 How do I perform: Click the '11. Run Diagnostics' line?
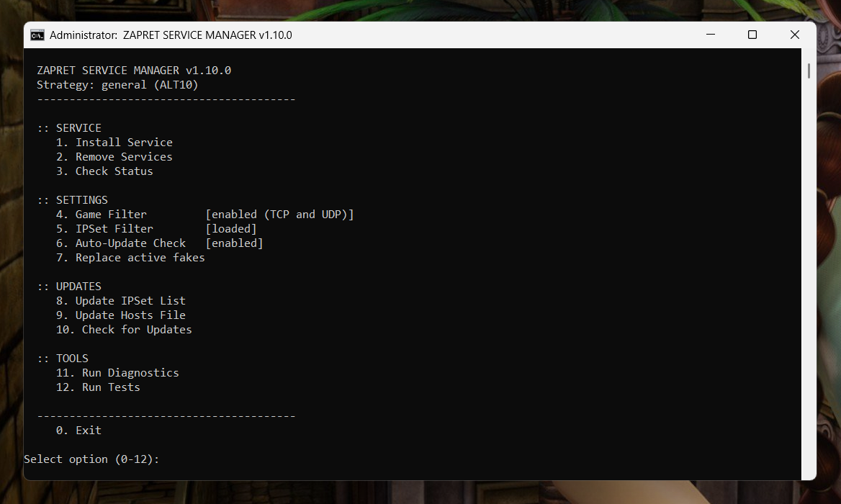pos(117,373)
